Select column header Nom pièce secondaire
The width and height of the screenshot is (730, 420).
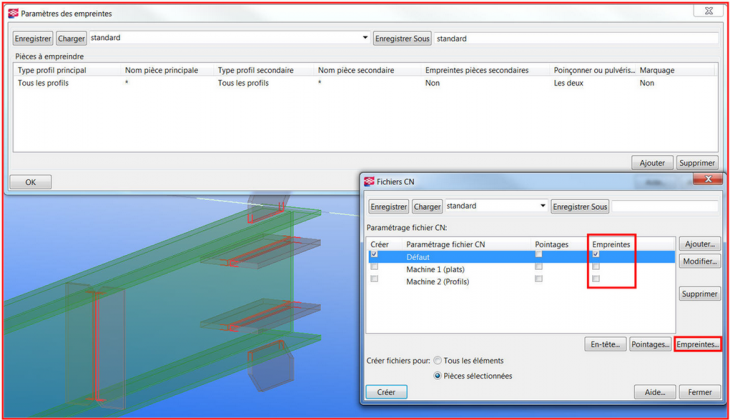click(x=356, y=70)
